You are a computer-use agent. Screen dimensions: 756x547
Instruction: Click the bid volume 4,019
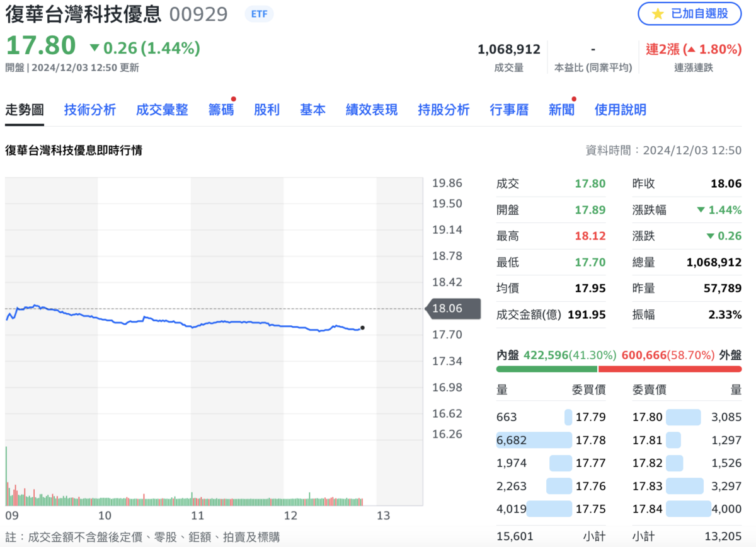click(511, 509)
